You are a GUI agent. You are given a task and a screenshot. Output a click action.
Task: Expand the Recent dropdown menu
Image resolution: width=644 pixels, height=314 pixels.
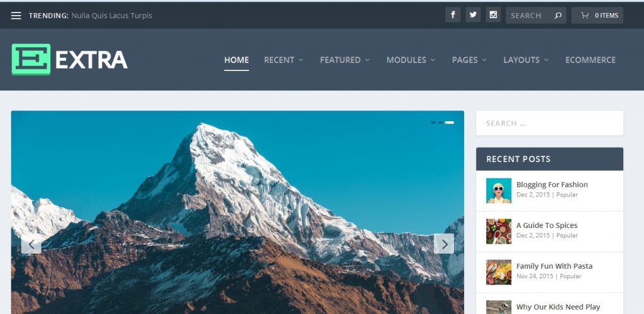tap(284, 60)
